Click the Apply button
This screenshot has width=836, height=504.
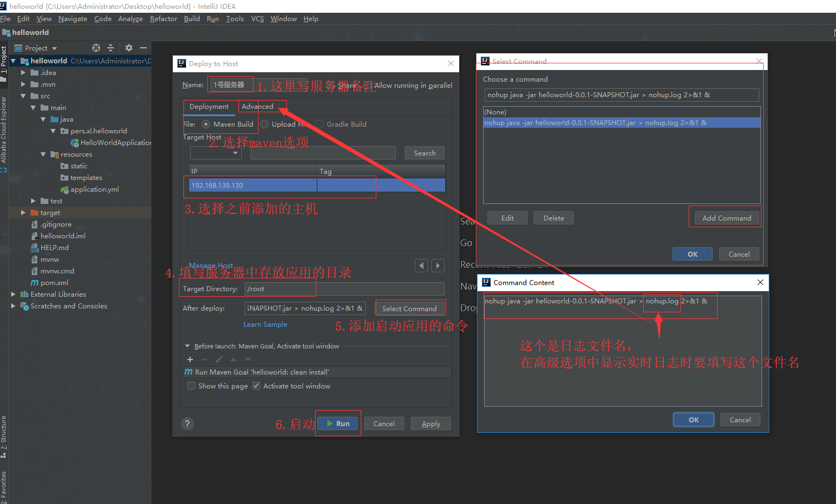click(431, 423)
